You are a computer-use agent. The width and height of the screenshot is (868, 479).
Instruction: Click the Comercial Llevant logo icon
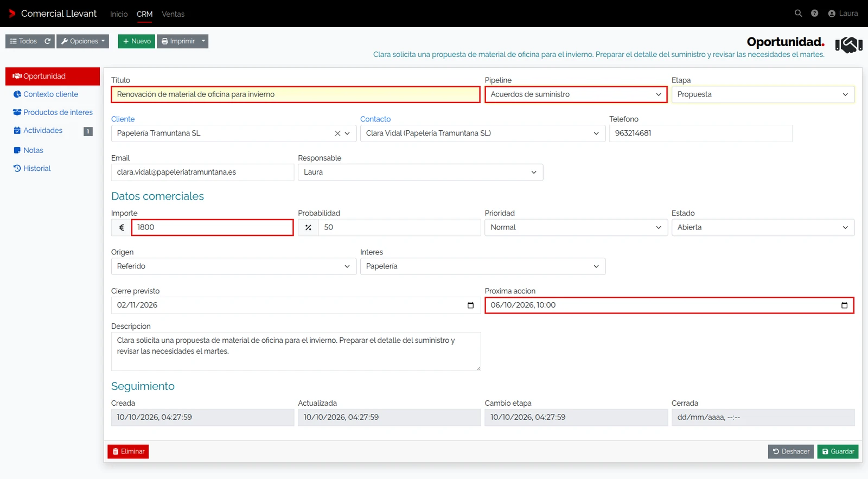(12, 14)
